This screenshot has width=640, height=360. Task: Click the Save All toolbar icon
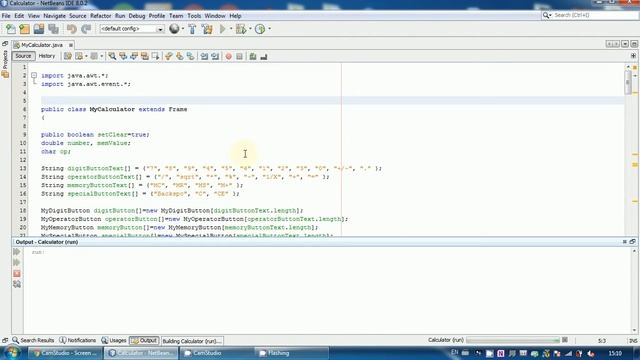(53, 29)
